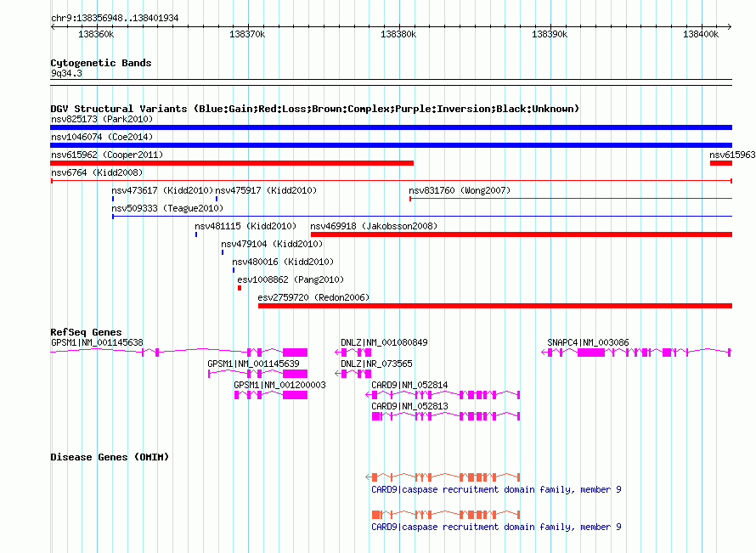Click the 138390k ruler tick label
The height and width of the screenshot is (553, 756).
(x=550, y=35)
